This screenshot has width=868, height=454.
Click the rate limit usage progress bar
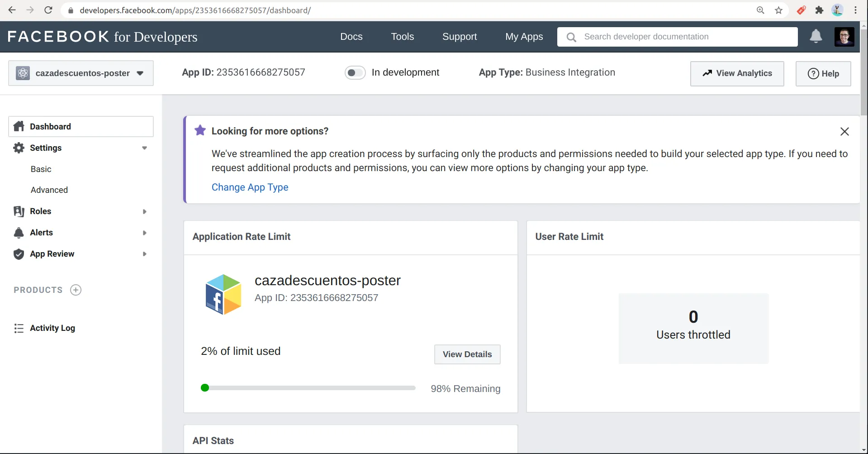pos(308,388)
